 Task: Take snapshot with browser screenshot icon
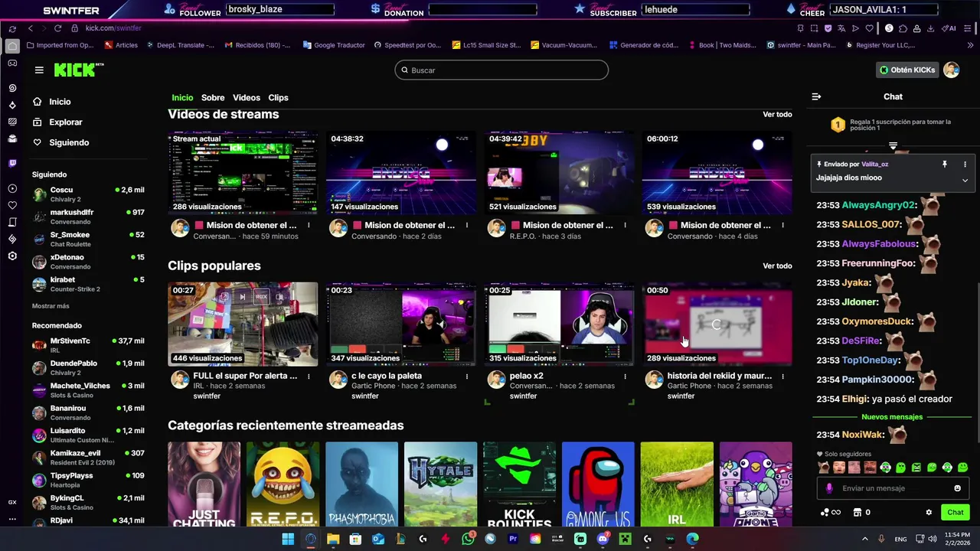(814, 28)
